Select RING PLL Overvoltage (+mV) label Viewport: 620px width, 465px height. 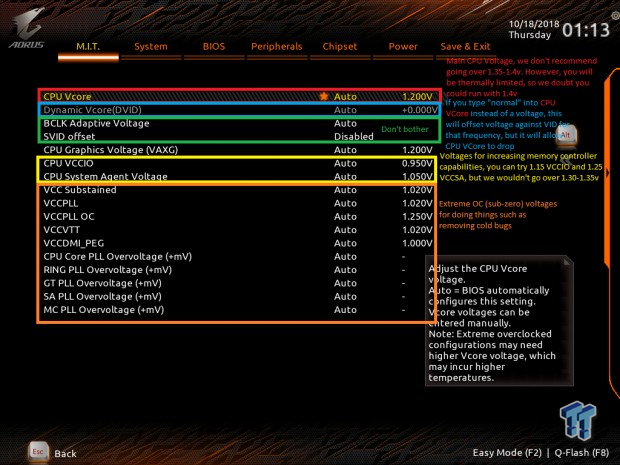[108, 270]
